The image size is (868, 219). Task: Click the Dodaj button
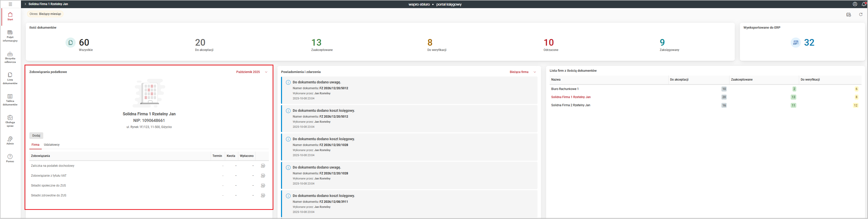coord(36,136)
